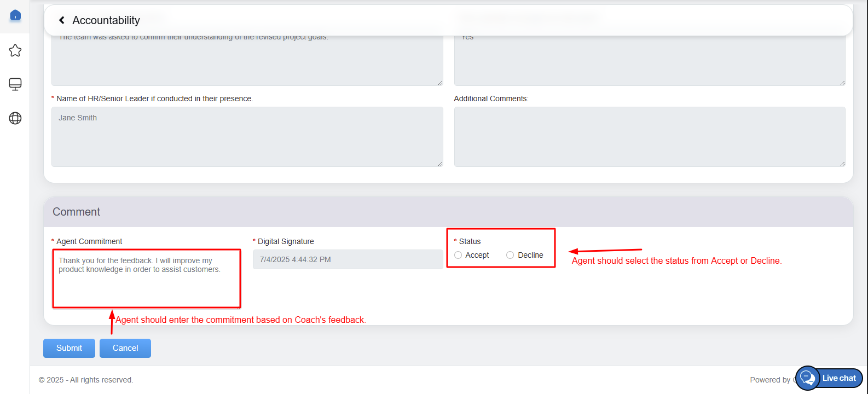Click the Additional Comments text area

tap(649, 137)
